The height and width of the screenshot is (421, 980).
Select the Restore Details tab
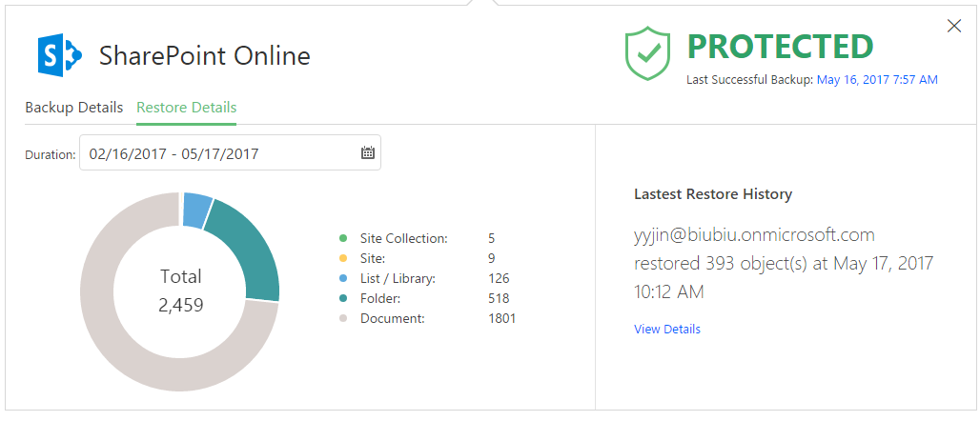coord(186,107)
